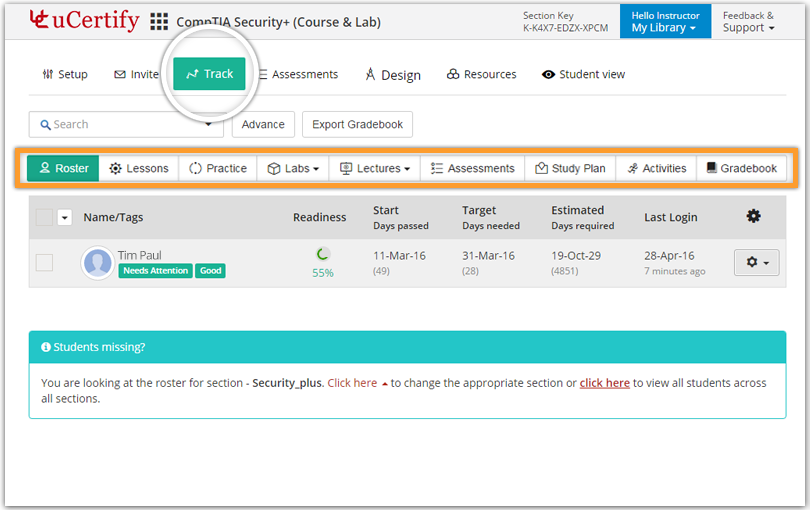The height and width of the screenshot is (510, 810).
Task: Click the Last Login column header
Action: [x=671, y=218]
